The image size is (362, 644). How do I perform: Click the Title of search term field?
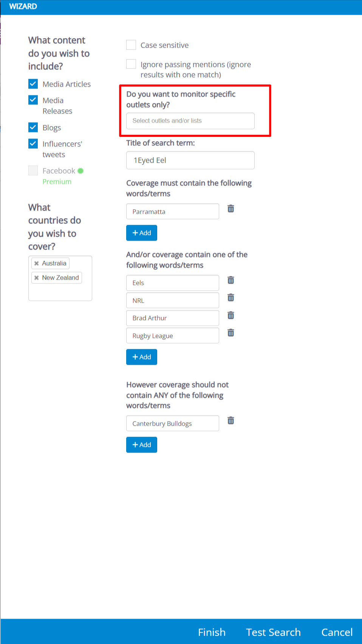(x=190, y=160)
